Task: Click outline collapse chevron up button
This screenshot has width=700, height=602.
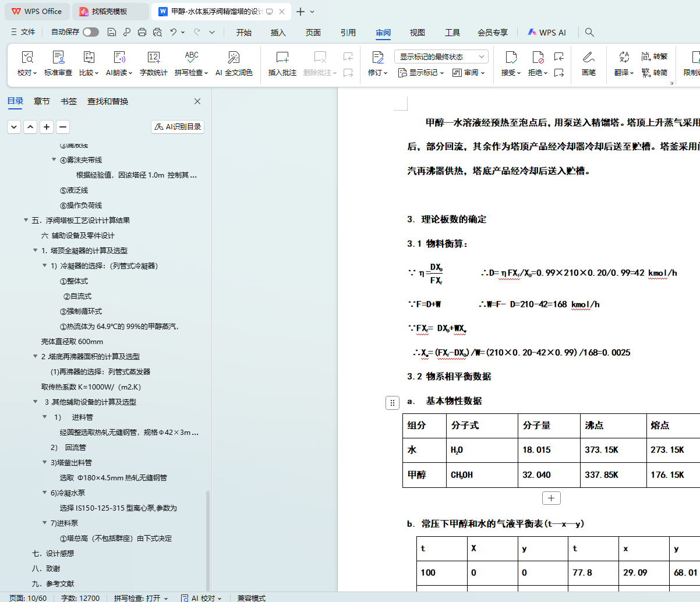Action: pos(30,126)
